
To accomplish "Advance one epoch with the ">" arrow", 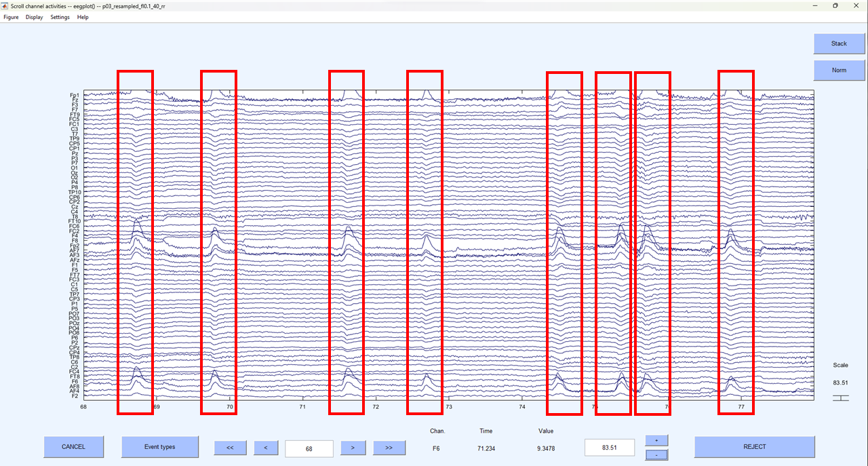I will [x=353, y=448].
